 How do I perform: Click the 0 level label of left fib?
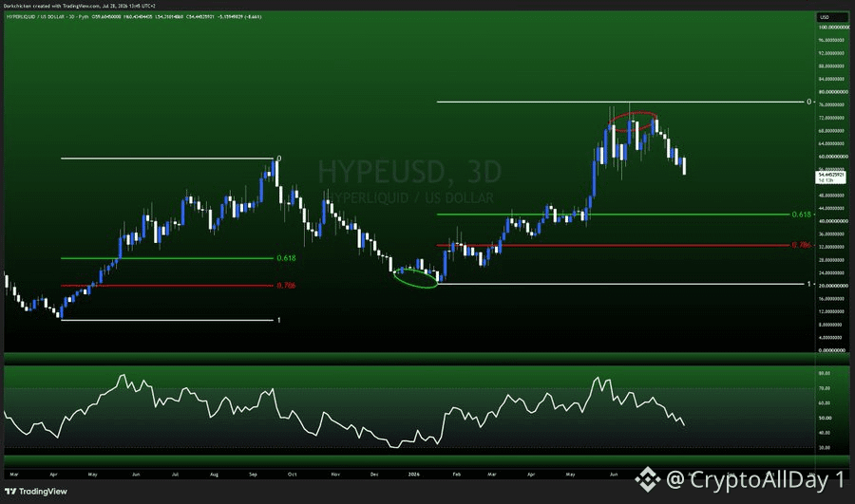coord(279,159)
